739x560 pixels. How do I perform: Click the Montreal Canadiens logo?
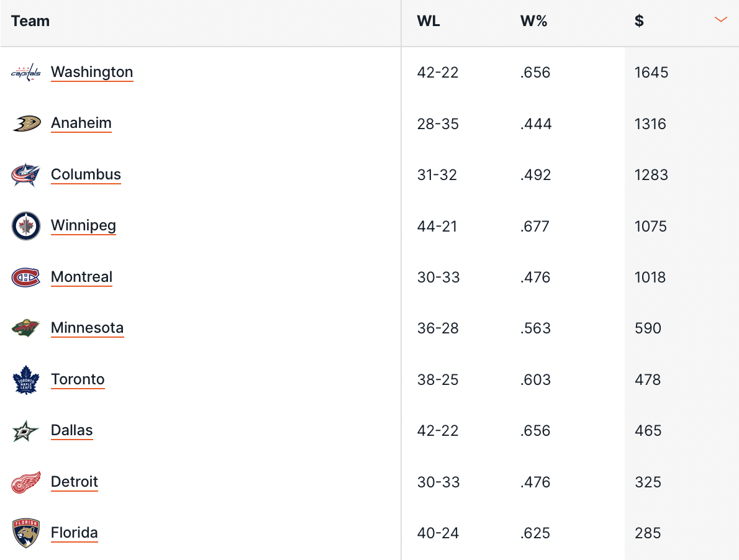point(26,277)
